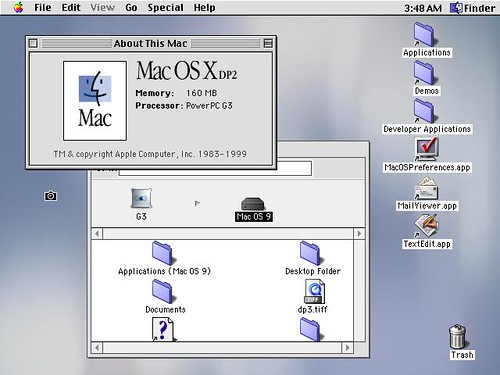Click the right arrow of the bottom scrollbar
500x375 pixels.
[347, 348]
